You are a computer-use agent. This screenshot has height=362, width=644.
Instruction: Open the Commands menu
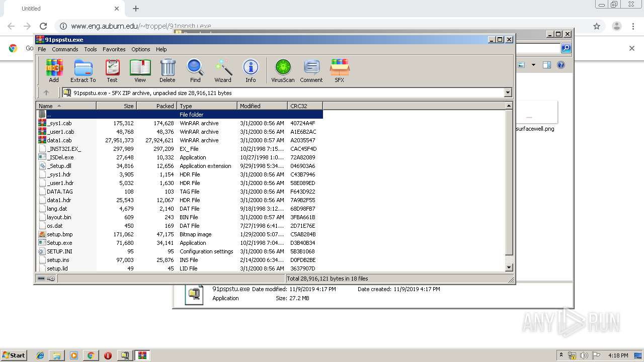coord(65,49)
